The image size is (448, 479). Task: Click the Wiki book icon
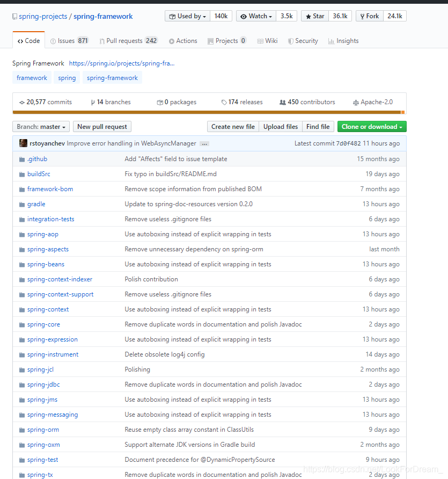point(260,41)
